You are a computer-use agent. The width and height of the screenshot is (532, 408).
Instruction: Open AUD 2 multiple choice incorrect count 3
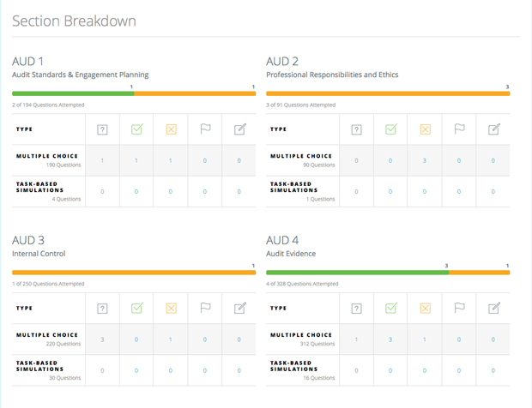coord(425,160)
